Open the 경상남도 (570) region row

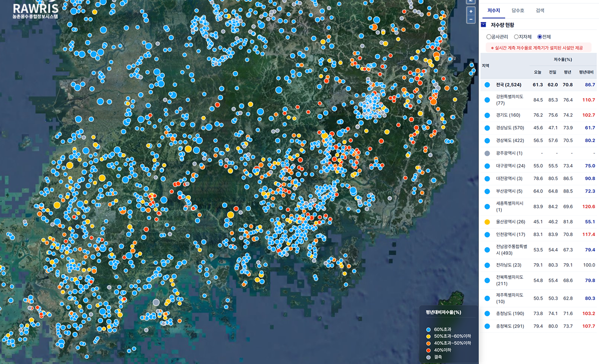click(539, 128)
